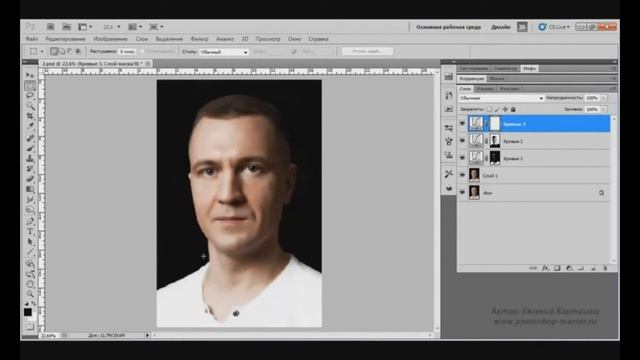This screenshot has width=640, height=360.
Task: Add a layer mask from Layers panel footer
Action: [x=557, y=268]
